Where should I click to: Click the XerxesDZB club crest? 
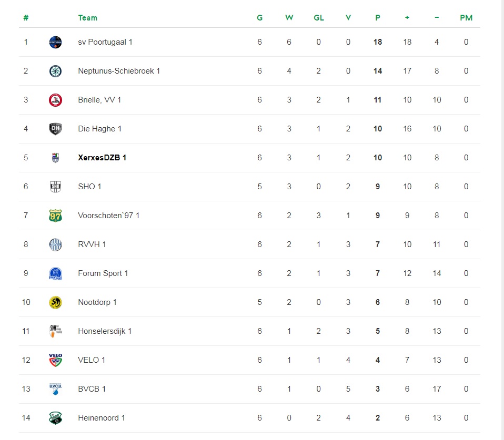click(x=55, y=158)
